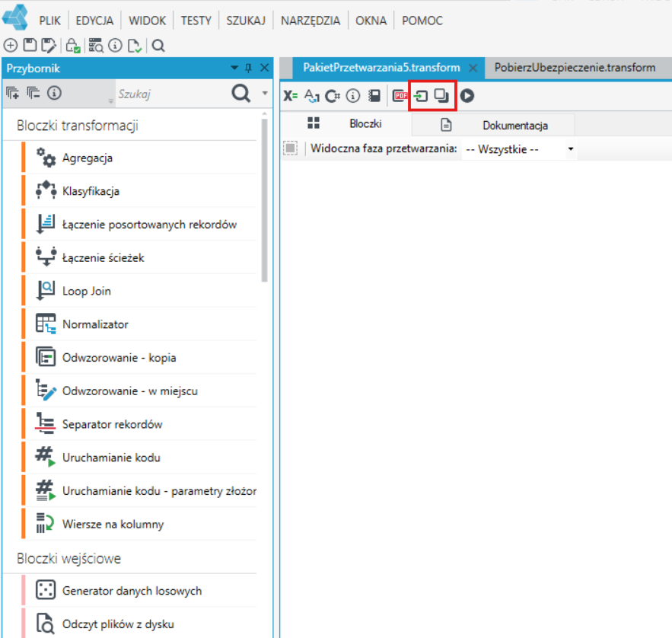The height and width of the screenshot is (638, 672).
Task: Click the X= variables icon
Action: click(x=290, y=96)
